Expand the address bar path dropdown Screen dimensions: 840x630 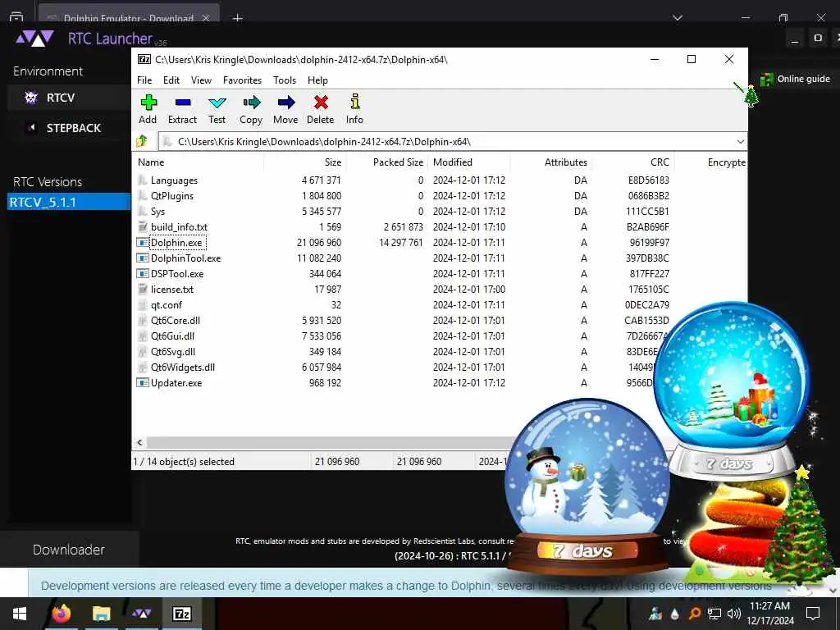[x=740, y=142]
